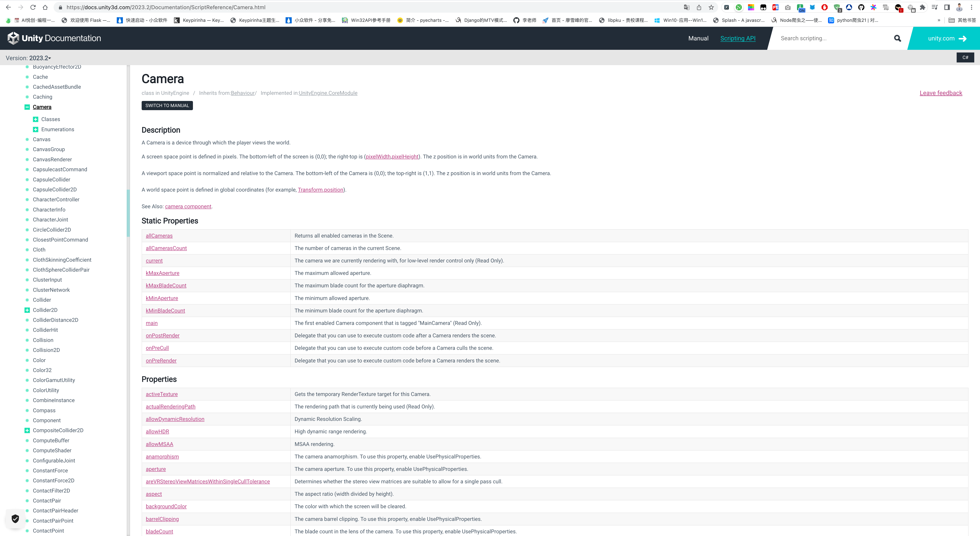Open the camera component link
Viewport: 980px width, 536px height.
coord(188,206)
